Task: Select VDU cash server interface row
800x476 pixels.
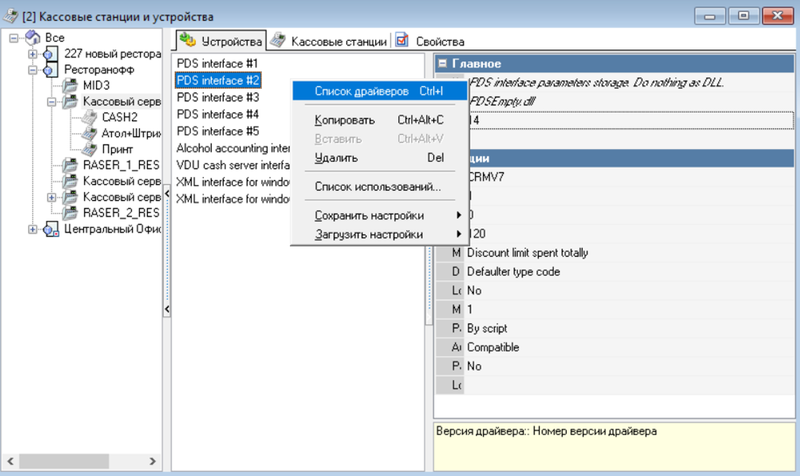Action: [x=233, y=165]
